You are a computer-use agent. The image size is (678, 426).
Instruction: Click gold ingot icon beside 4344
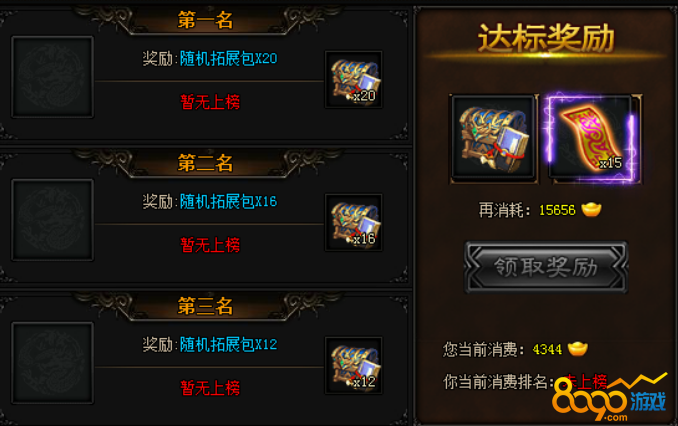coord(578,349)
